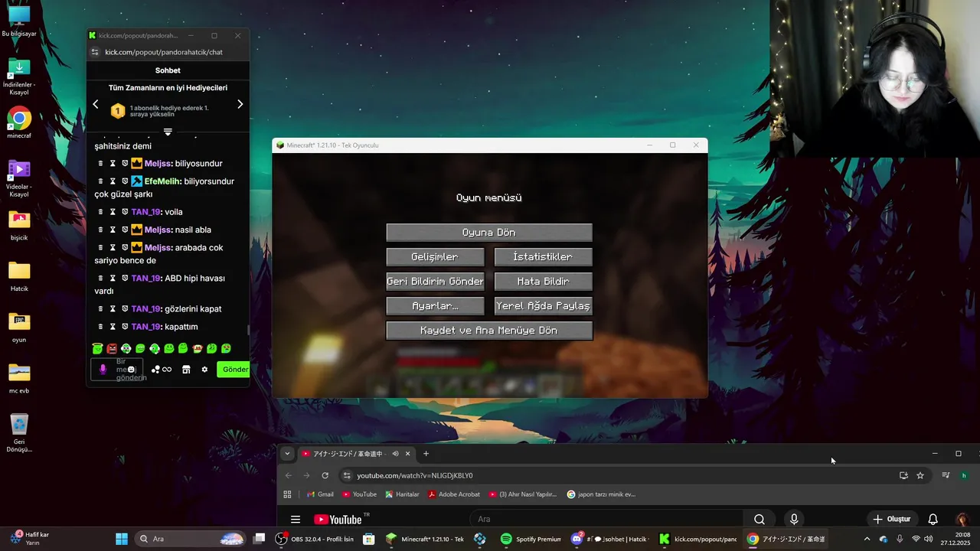The height and width of the screenshot is (551, 980).
Task: Open YouTube hamburger guide menu
Action: pyautogui.click(x=296, y=520)
